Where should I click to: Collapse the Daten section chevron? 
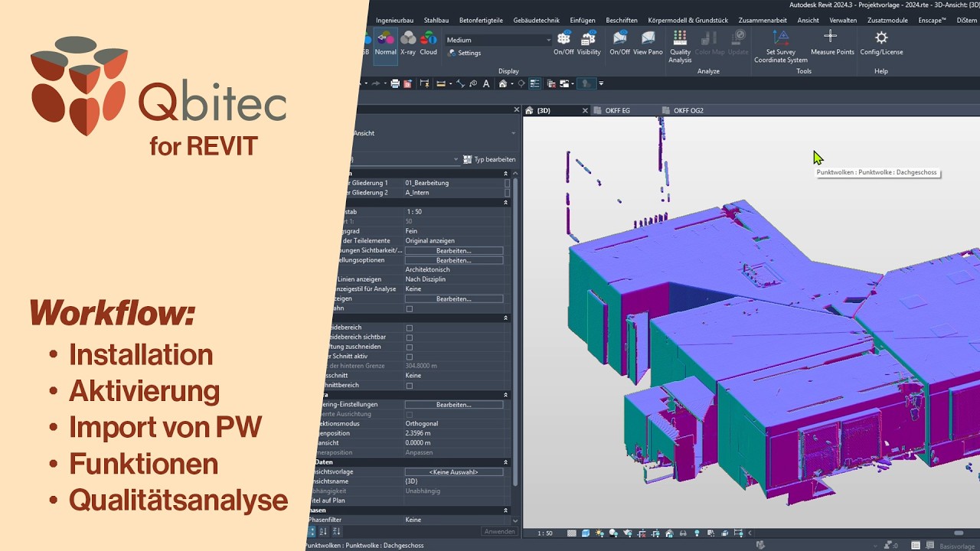click(505, 462)
